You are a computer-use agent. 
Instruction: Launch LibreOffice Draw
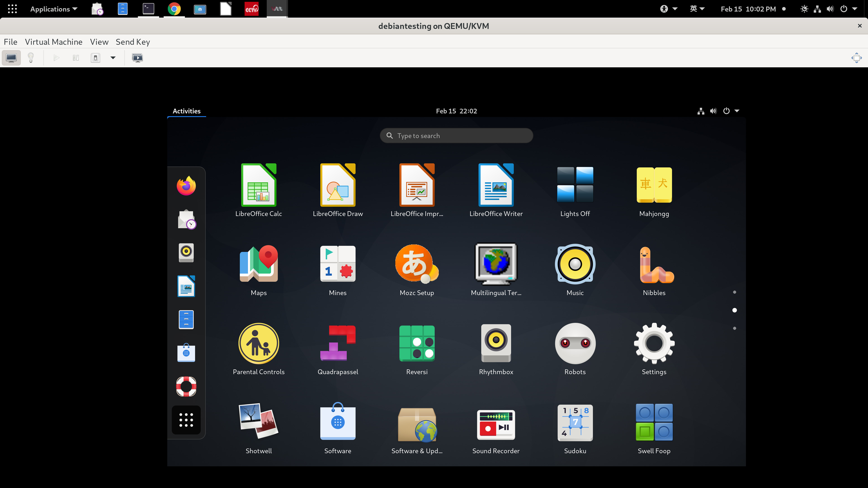coord(338,190)
